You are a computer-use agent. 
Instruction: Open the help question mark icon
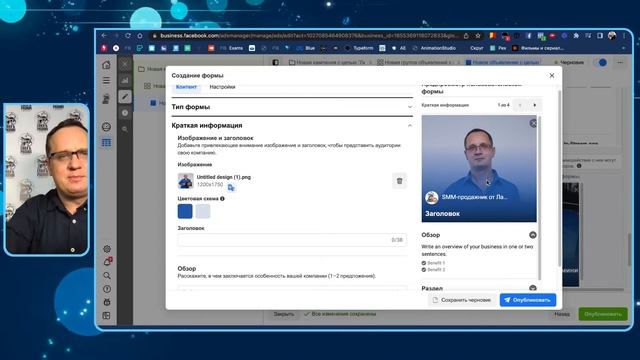[107, 289]
